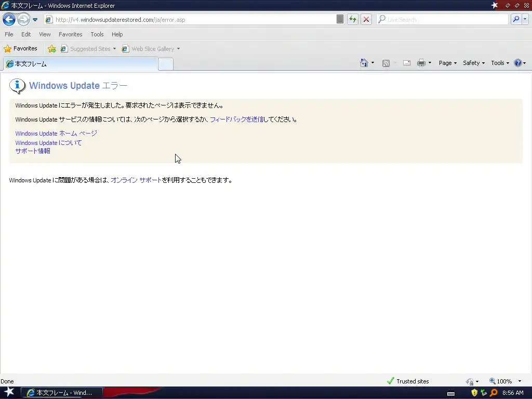Open the Safety command menu
532x399 pixels.
coord(474,63)
